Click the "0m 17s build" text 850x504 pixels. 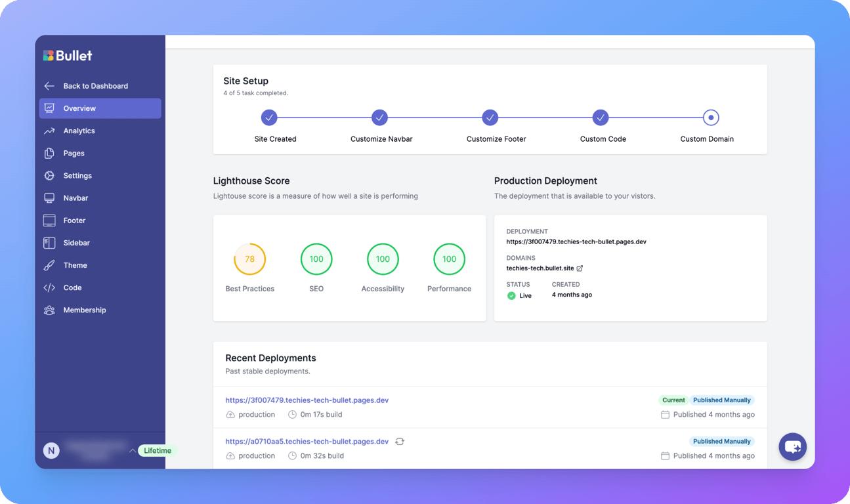tap(321, 415)
